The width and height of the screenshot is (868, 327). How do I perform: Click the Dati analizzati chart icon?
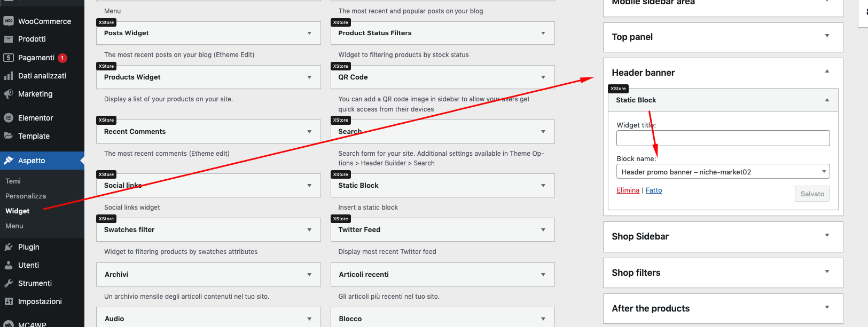pyautogui.click(x=9, y=76)
